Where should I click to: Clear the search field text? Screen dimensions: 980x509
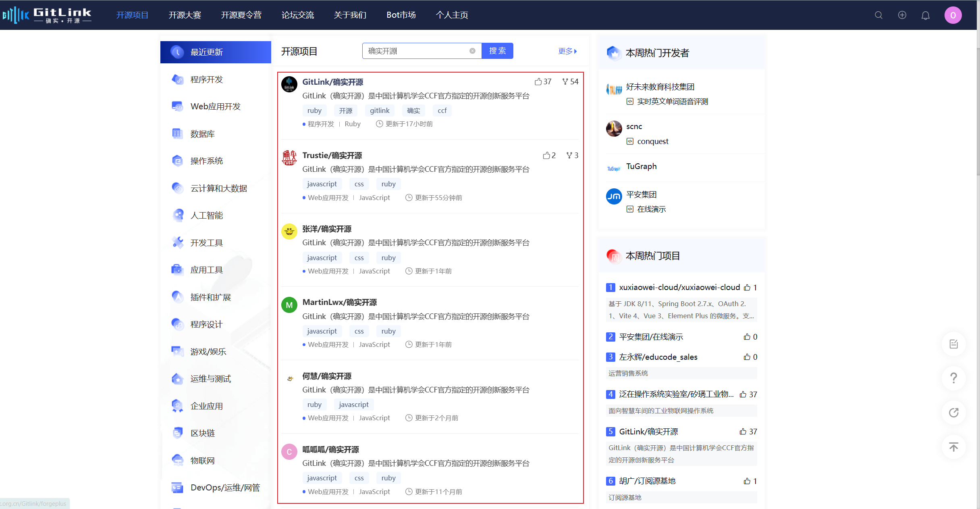coord(472,51)
